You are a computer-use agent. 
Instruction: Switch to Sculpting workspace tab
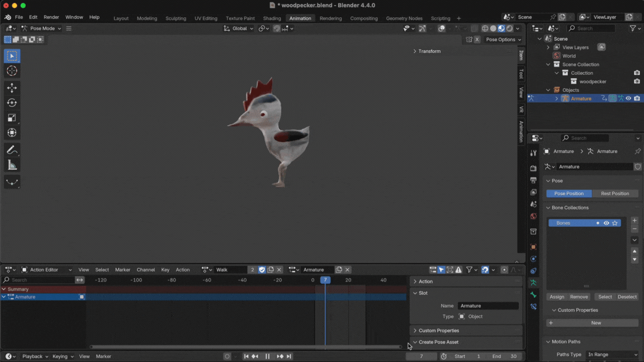click(x=176, y=18)
